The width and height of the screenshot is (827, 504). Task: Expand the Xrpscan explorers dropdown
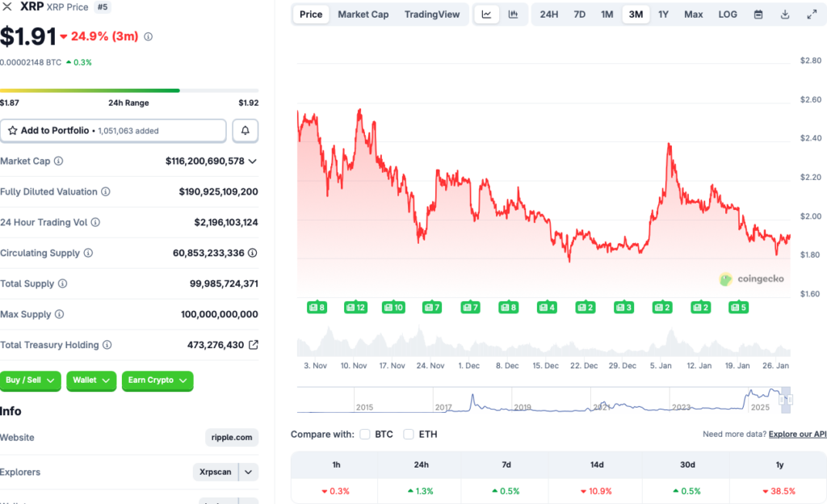pyautogui.click(x=249, y=472)
